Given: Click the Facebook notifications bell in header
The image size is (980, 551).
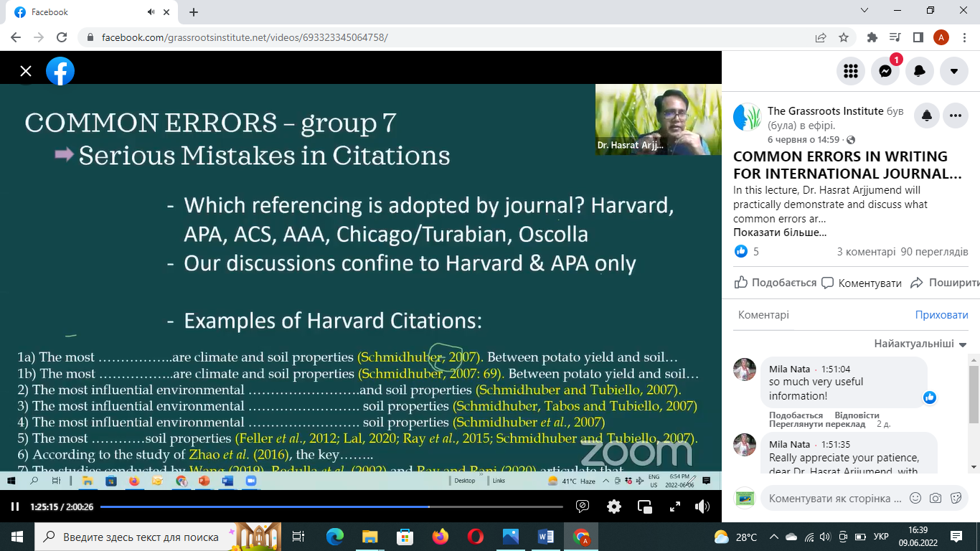Looking at the screenshot, I should tap(920, 71).
